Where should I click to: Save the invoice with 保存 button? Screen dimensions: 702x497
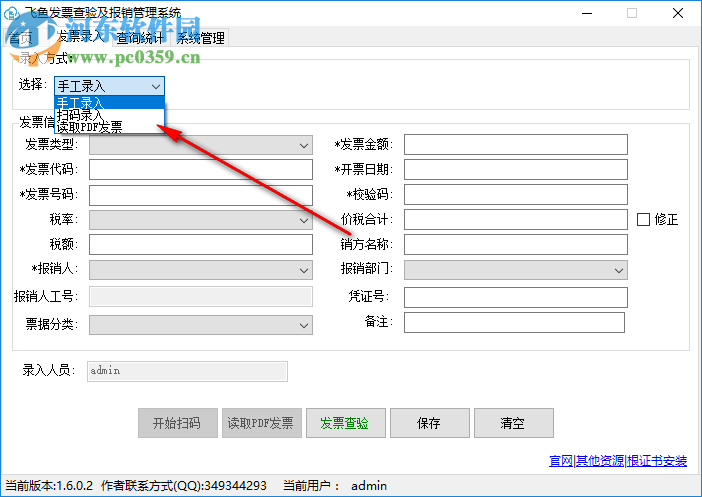pyautogui.click(x=430, y=423)
